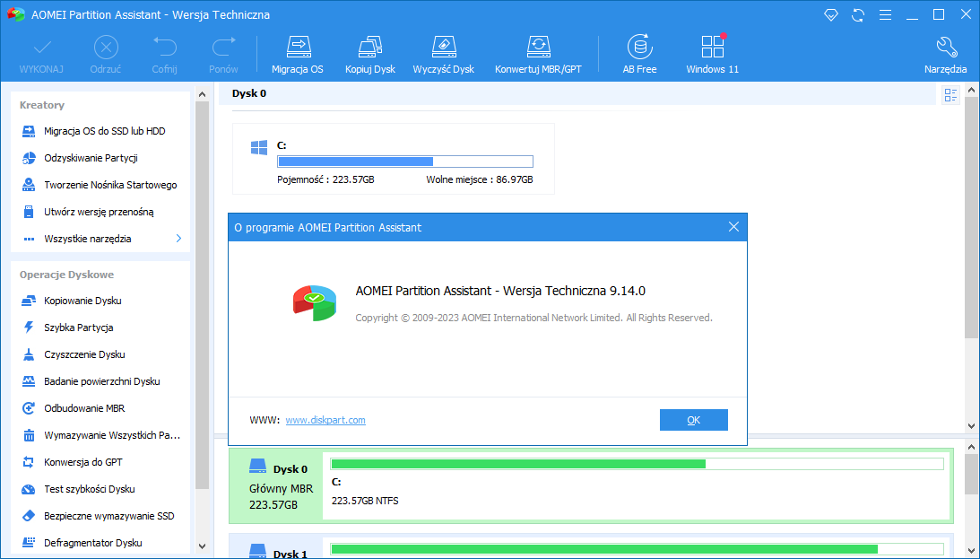
Task: Launch AB Free backup tool
Action: [x=639, y=55]
